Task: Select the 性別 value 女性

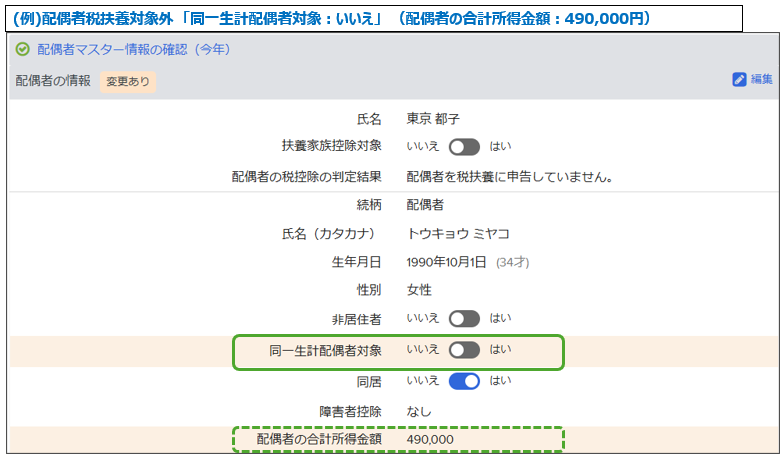Action: click(x=419, y=290)
